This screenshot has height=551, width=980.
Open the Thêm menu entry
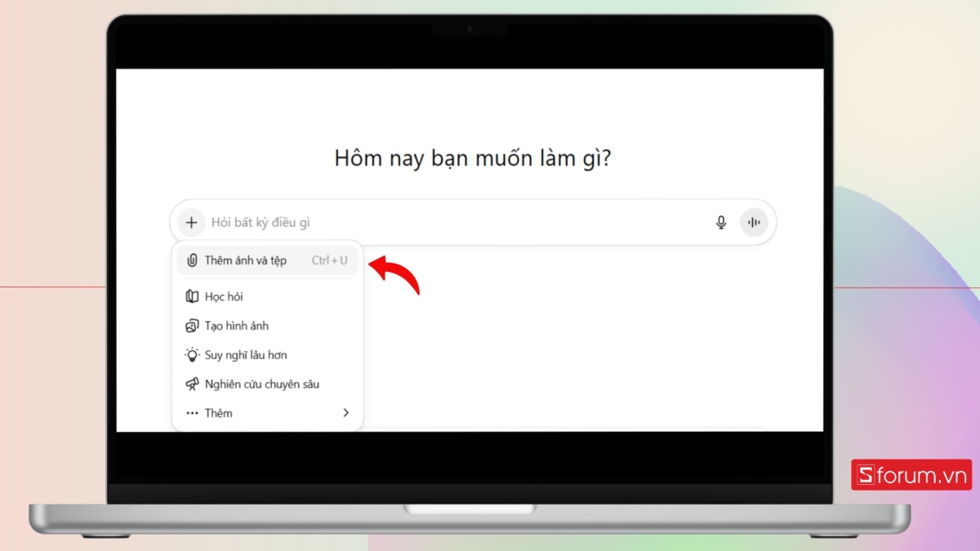268,413
